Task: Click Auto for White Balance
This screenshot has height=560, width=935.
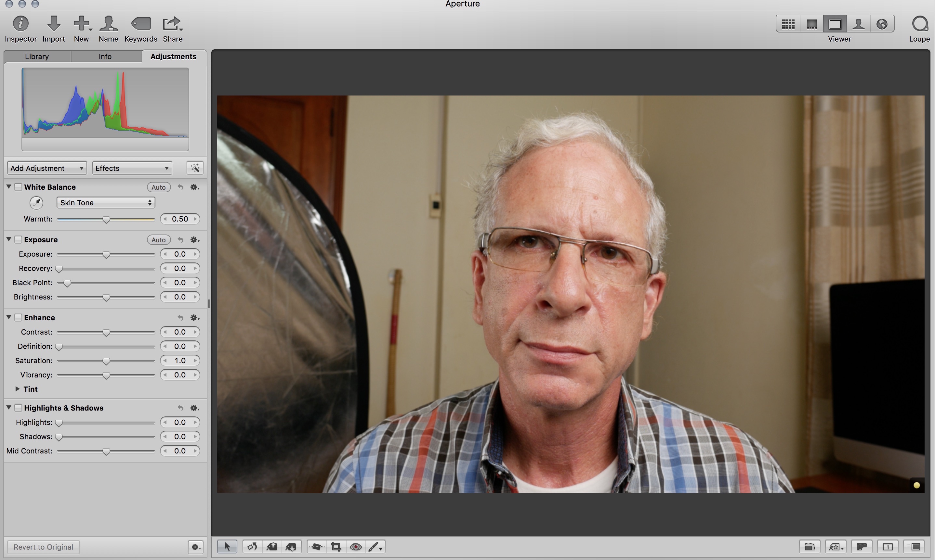Action: point(159,187)
